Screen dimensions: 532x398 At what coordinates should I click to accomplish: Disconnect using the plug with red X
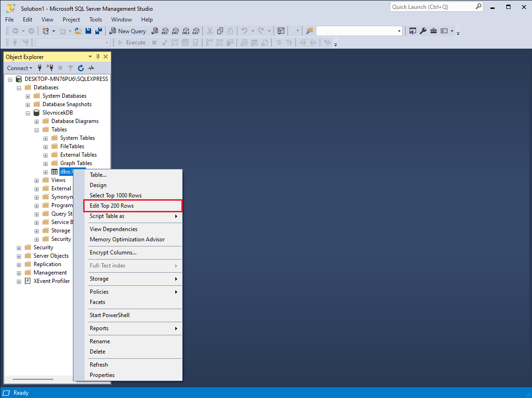click(50, 68)
